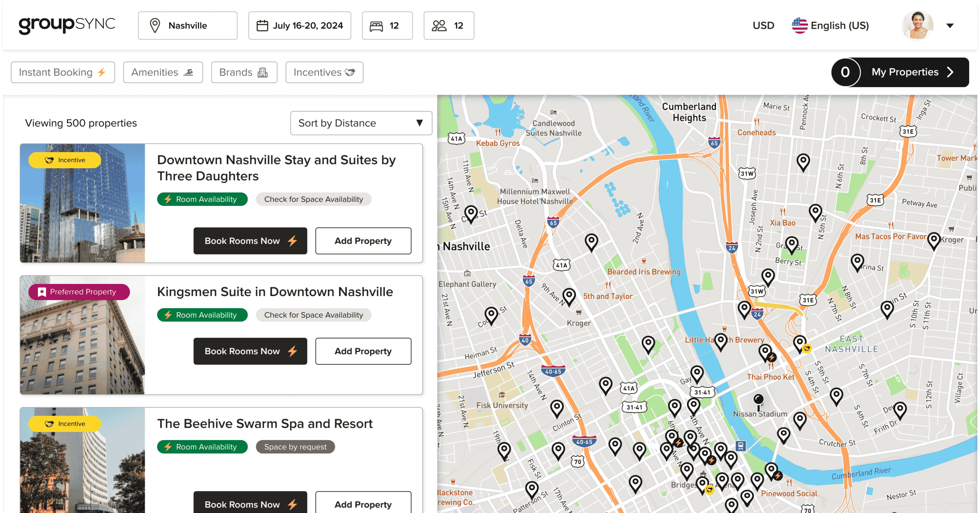Open Kingsmen Suite in Downtown Nashville title

pos(275,291)
